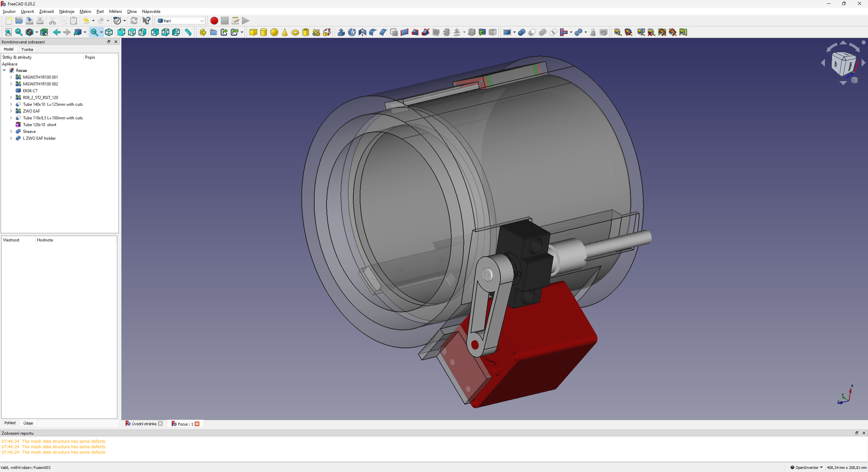Image resolution: width=868 pixels, height=472 pixels.
Task: Create a sphere primitive
Action: (x=274, y=32)
